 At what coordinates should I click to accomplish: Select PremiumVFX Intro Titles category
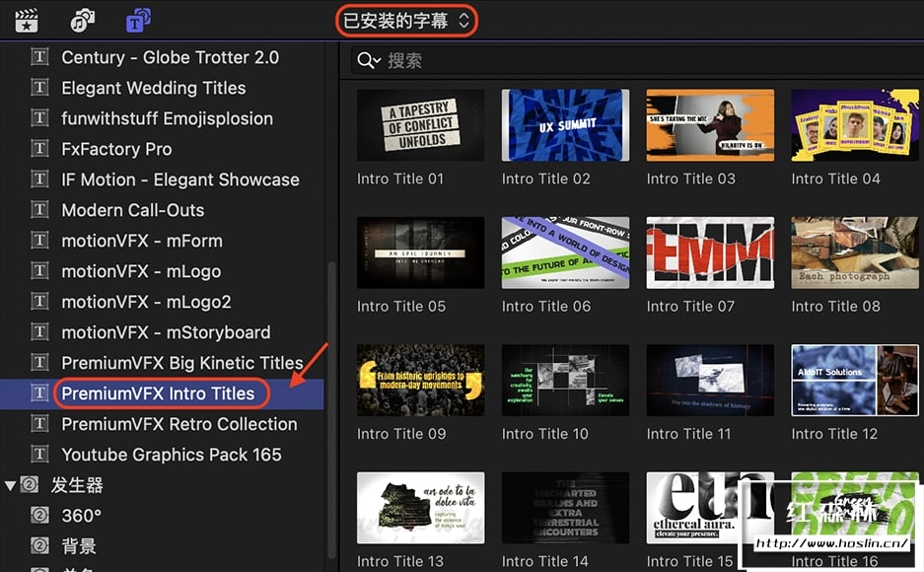pyautogui.click(x=158, y=393)
